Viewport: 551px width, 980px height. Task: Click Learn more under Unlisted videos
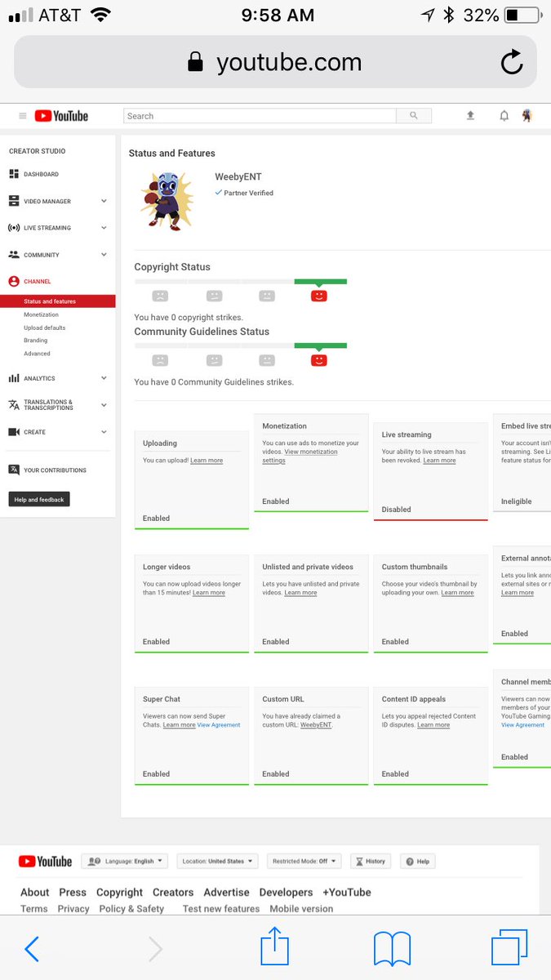(x=300, y=593)
